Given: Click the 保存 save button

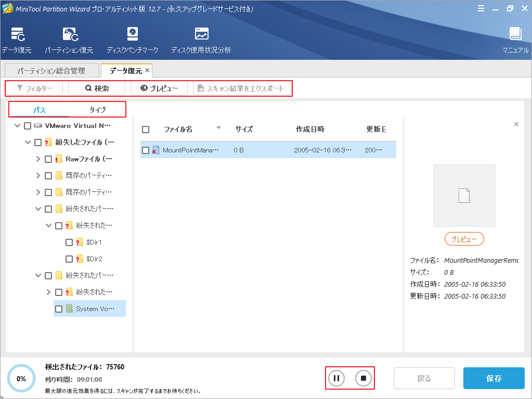Looking at the screenshot, I should point(493,378).
